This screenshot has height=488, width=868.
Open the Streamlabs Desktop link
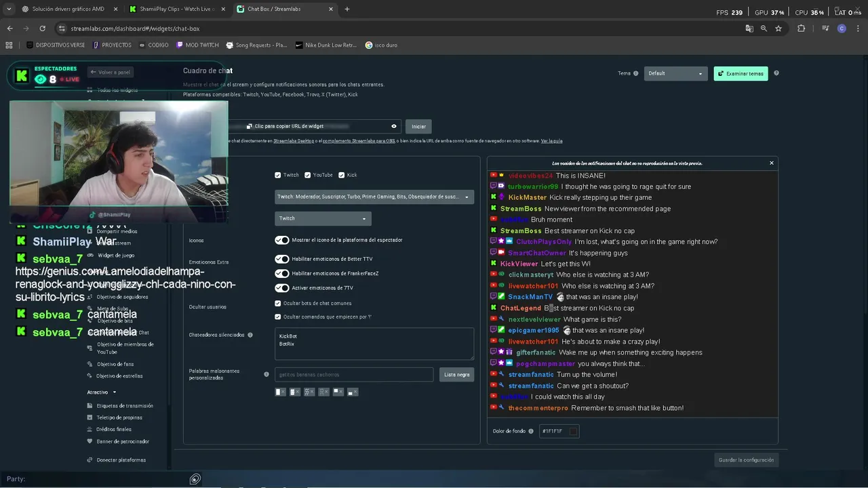294,141
